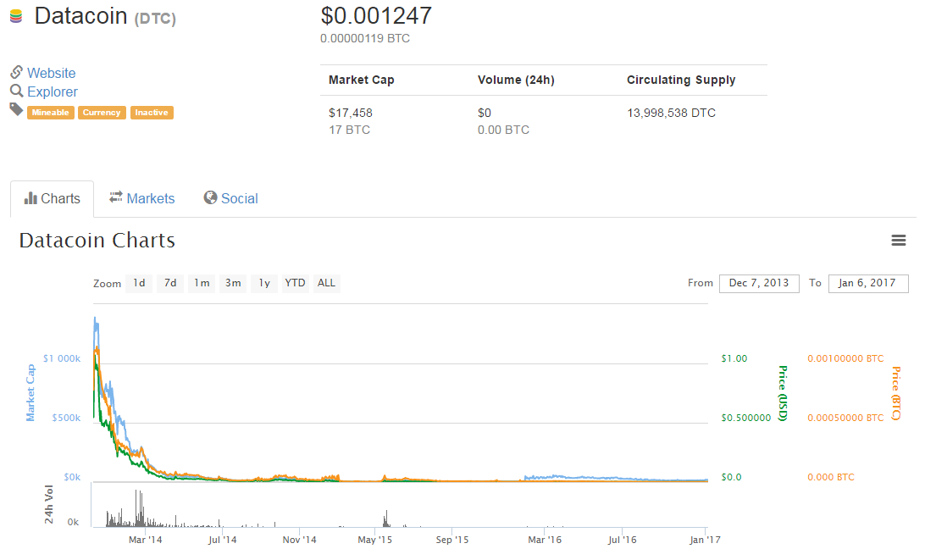Click the Nov '14 timeline label

tap(299, 540)
